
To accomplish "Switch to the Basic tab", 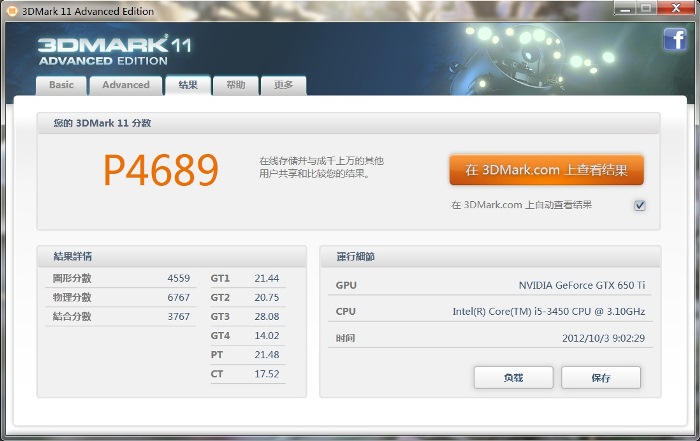I will (61, 85).
